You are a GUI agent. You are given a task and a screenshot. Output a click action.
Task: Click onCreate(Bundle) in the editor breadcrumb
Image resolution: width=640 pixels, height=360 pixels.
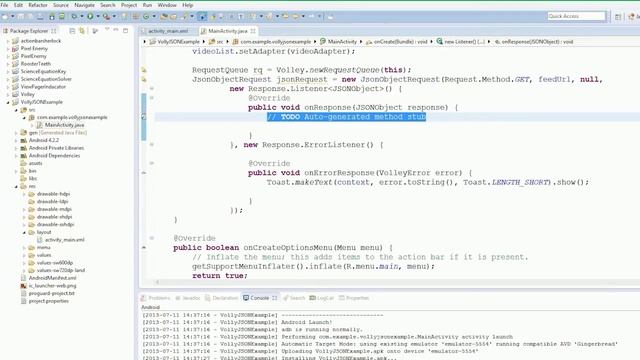tap(400, 42)
